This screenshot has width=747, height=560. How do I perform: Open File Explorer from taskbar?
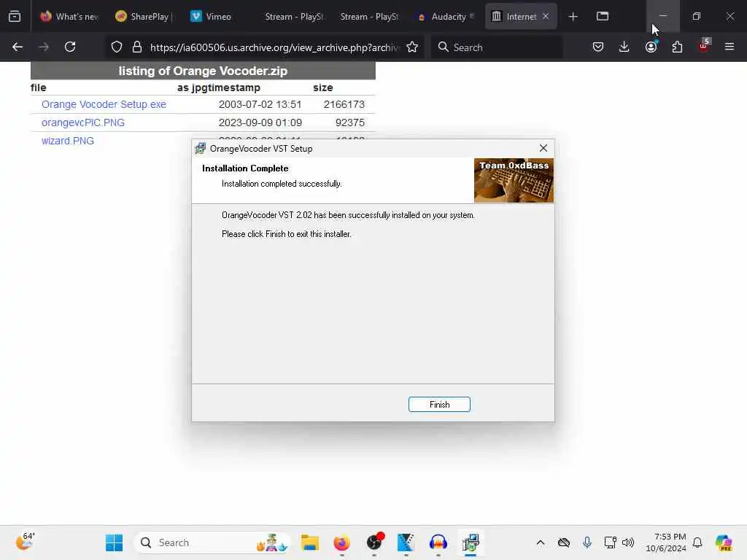[x=309, y=542]
